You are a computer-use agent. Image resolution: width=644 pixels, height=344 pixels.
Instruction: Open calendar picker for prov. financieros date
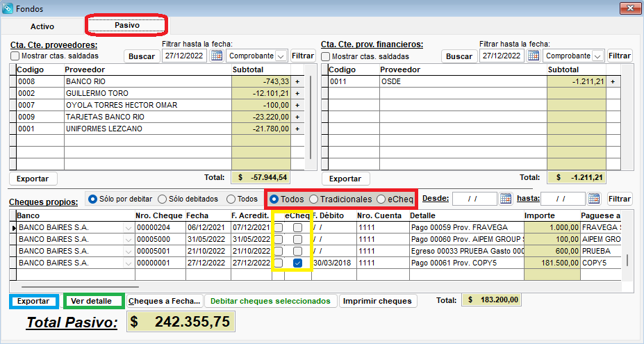(534, 56)
